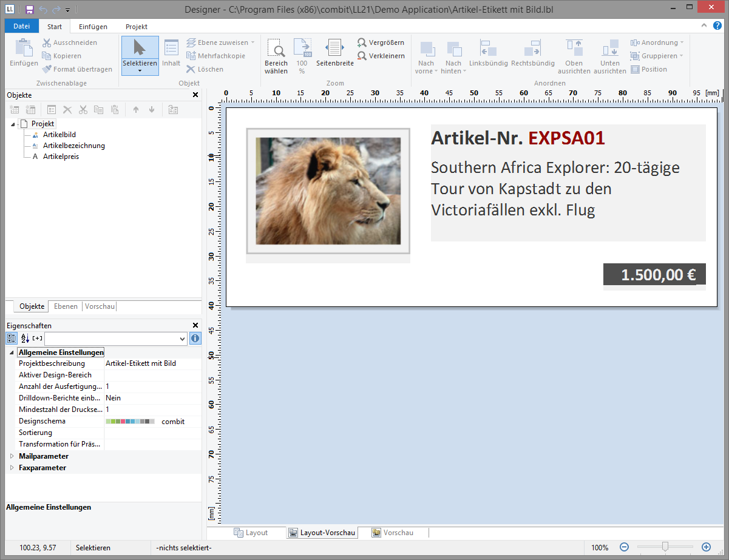Click the blue info icon in Eigenschaften
729x560 pixels.
pos(195,339)
